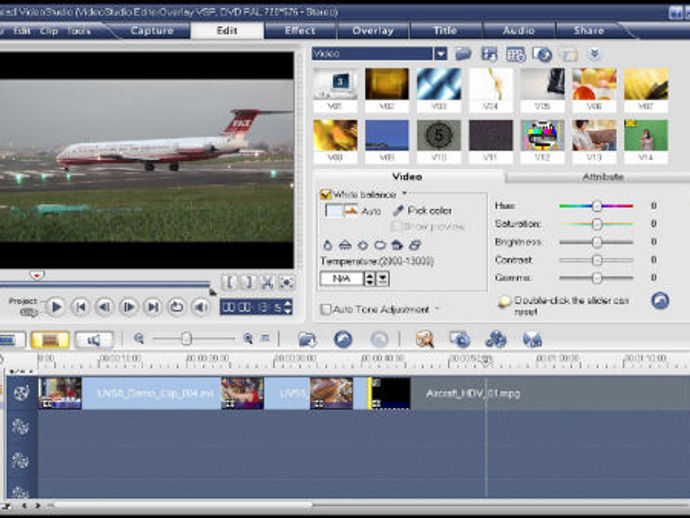Open the Capture step tab
This screenshot has width=690, height=518.
tap(152, 31)
